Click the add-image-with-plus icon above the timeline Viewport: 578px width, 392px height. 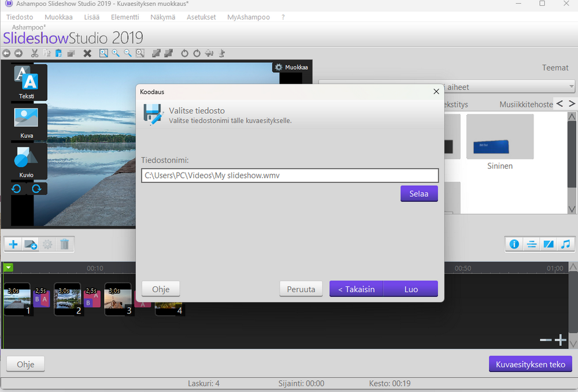click(x=31, y=244)
